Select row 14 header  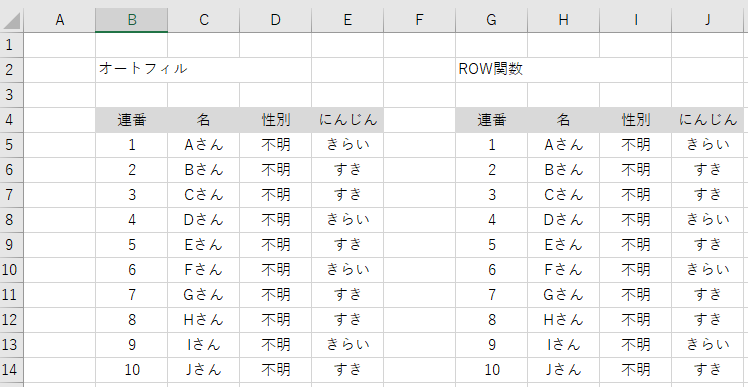point(11,369)
